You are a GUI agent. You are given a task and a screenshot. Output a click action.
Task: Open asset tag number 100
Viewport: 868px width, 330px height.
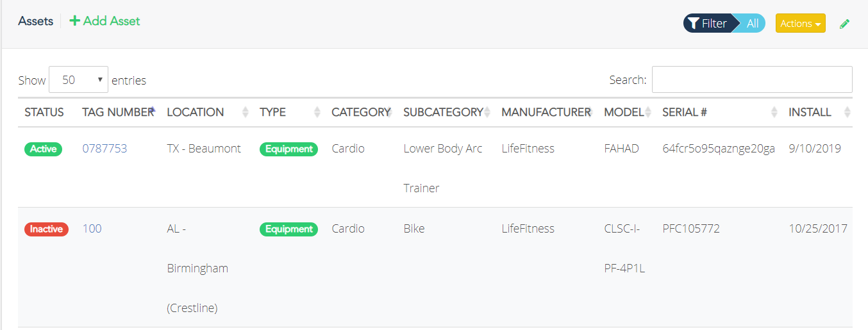pos(92,229)
